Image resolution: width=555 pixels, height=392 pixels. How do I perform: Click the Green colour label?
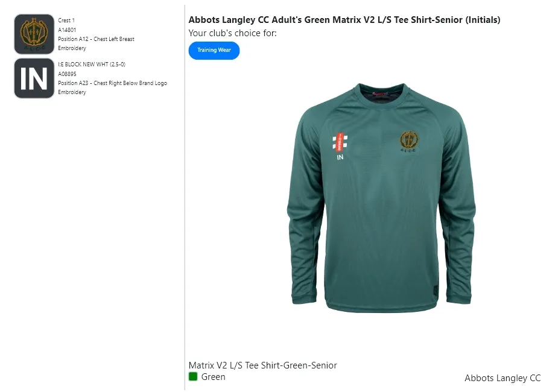coord(213,377)
